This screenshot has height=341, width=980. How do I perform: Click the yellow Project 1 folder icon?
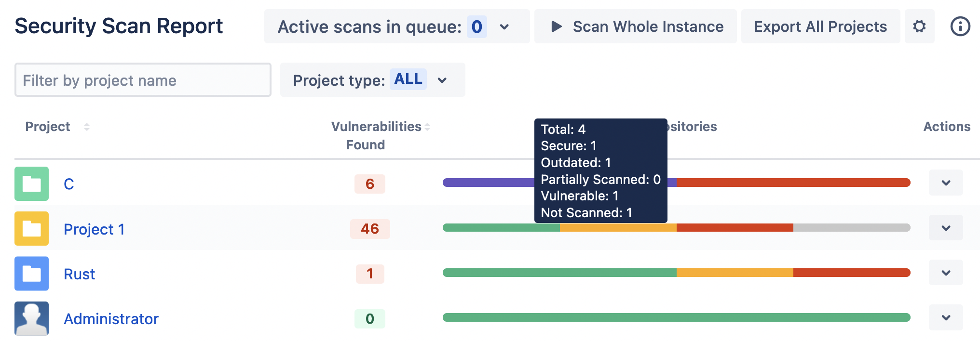(32, 229)
